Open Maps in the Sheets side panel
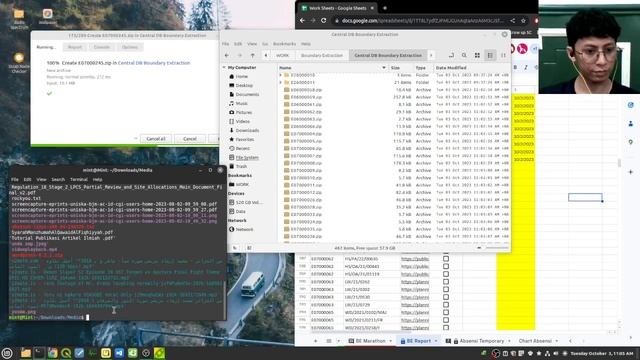Screen dimensions: 640x360 pyautogui.click(x=631, y=142)
